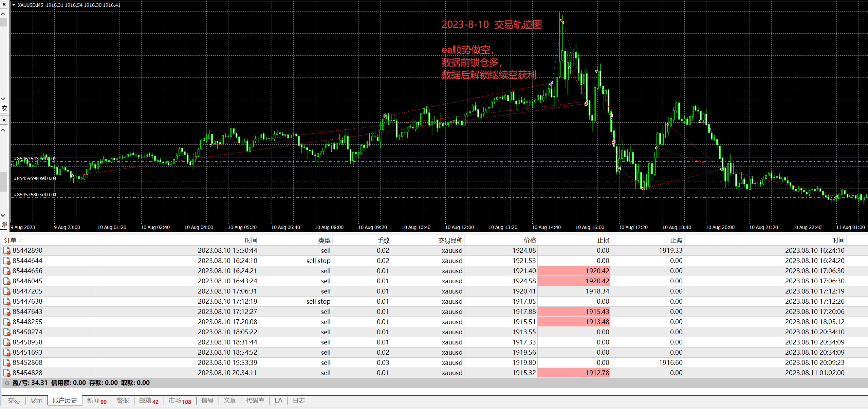
Task: Collapse the chart using the XAUUSD,M5 title triangle
Action: [x=14, y=5]
